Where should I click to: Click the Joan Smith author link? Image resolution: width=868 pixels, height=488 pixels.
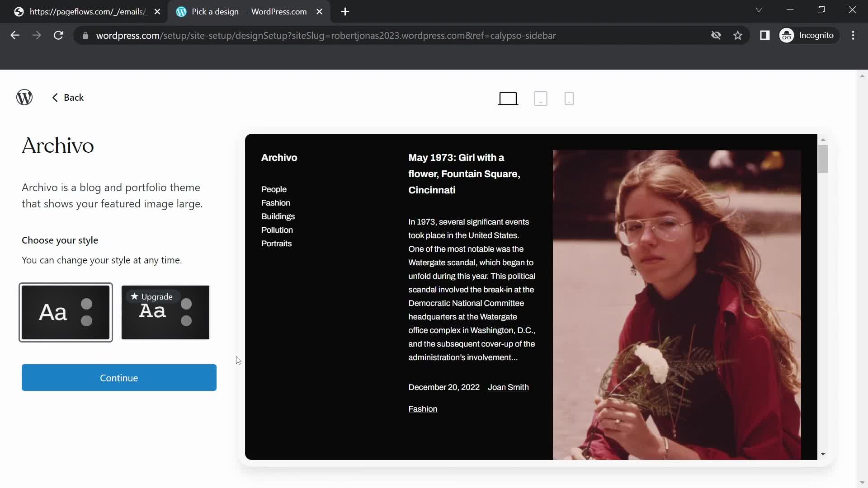508,387
